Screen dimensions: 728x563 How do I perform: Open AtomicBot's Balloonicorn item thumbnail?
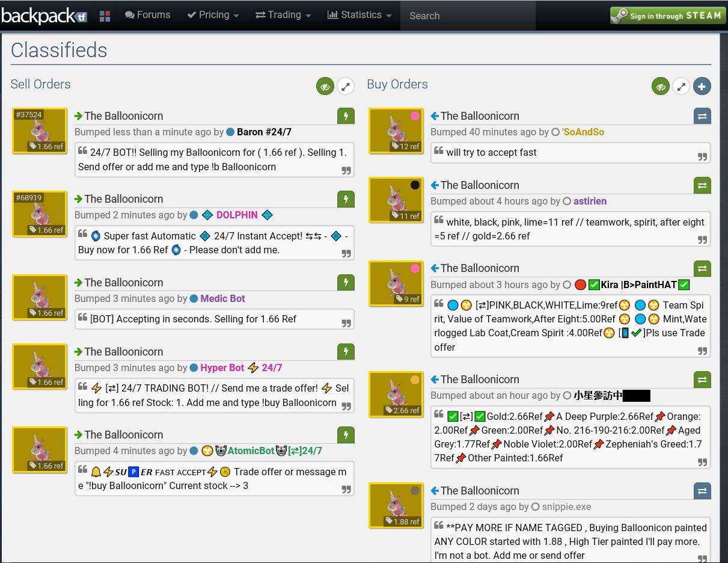[x=39, y=450]
